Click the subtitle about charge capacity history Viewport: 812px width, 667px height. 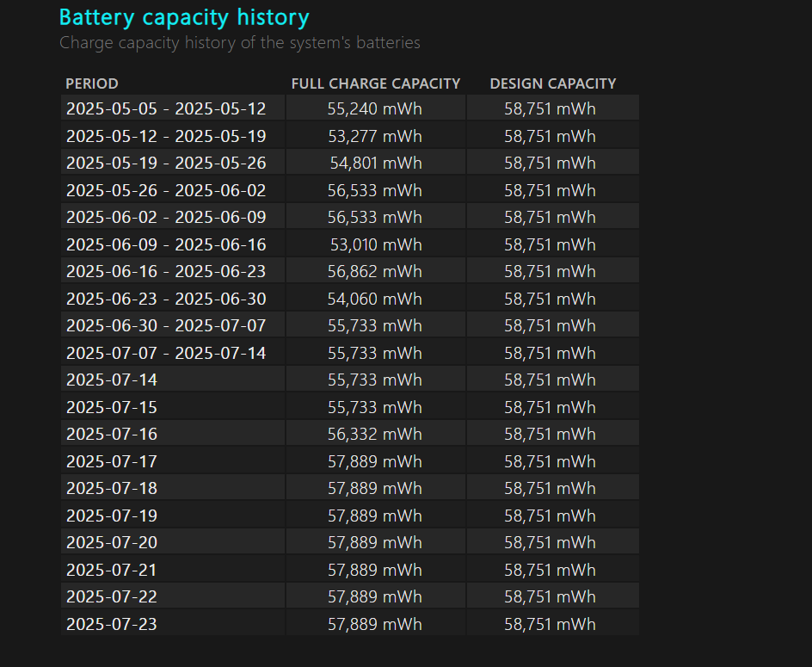coord(240,42)
